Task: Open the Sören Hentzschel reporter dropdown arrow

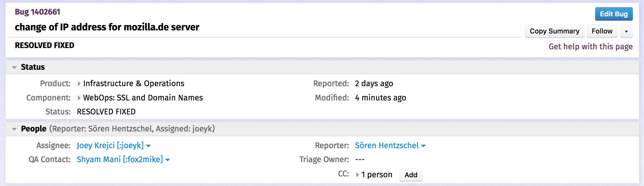Action: pyautogui.click(x=423, y=146)
